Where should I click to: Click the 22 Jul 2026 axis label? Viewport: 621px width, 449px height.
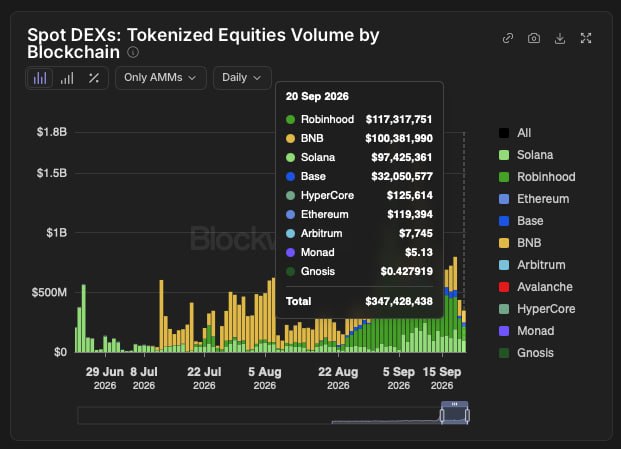pos(204,378)
